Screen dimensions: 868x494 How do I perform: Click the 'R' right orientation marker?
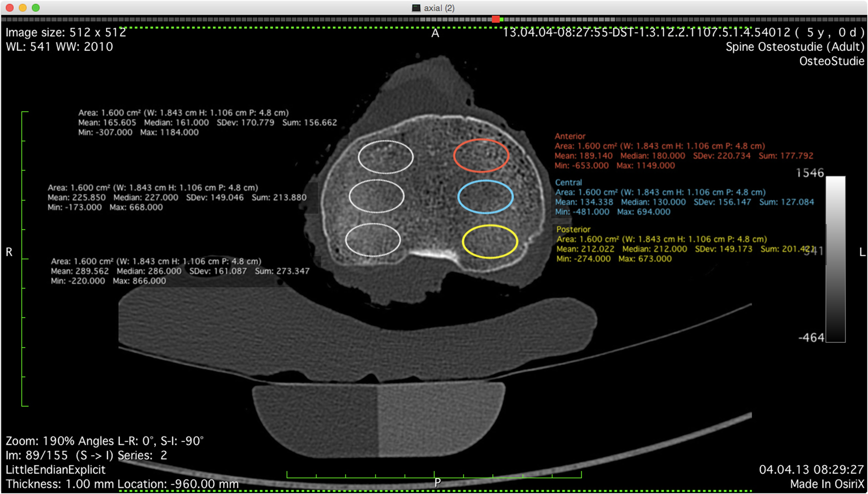click(9, 252)
